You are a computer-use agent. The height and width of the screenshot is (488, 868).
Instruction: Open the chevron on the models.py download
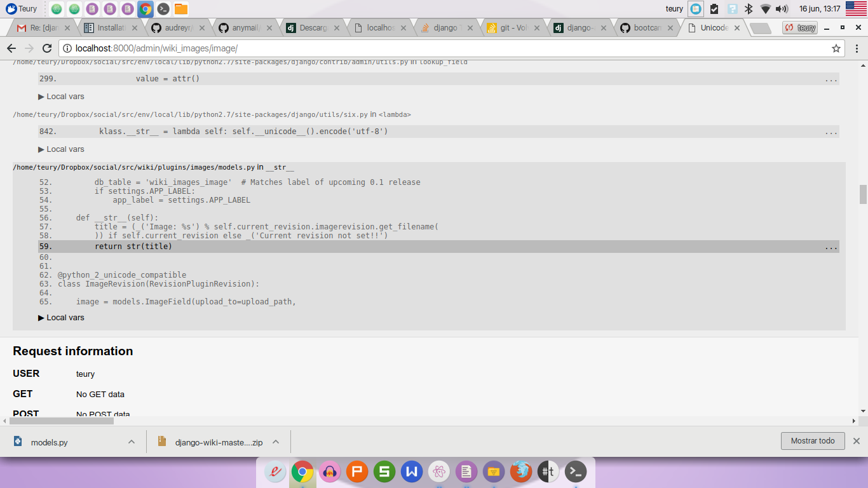click(132, 441)
